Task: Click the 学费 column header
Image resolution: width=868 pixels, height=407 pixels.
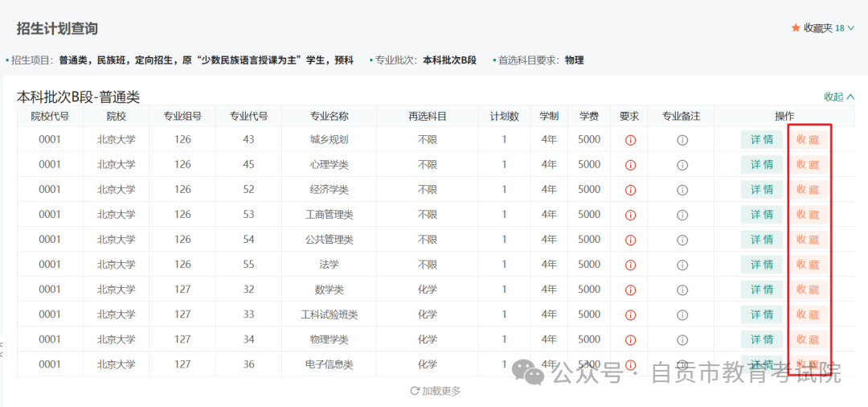Action: pos(589,117)
